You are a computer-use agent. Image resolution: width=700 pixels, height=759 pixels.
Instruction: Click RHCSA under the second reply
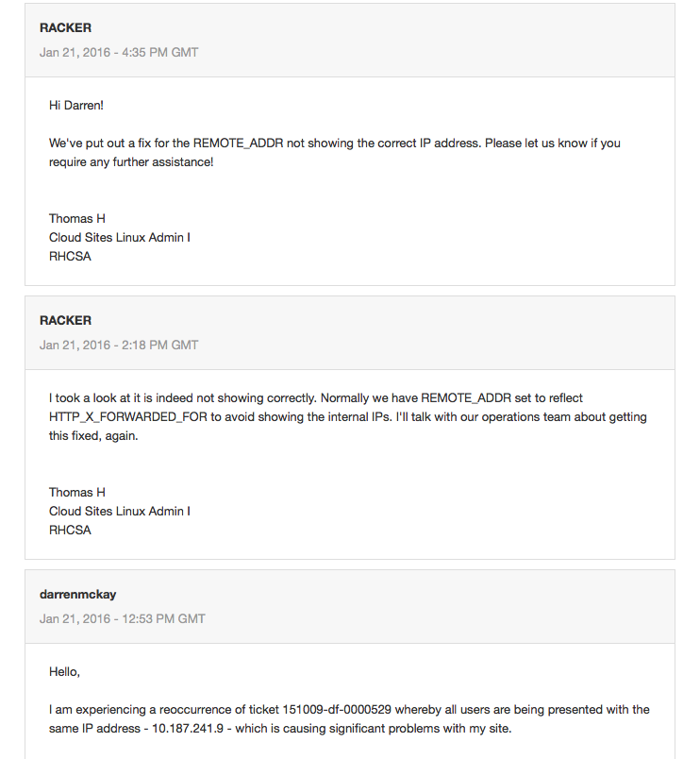pos(70,530)
